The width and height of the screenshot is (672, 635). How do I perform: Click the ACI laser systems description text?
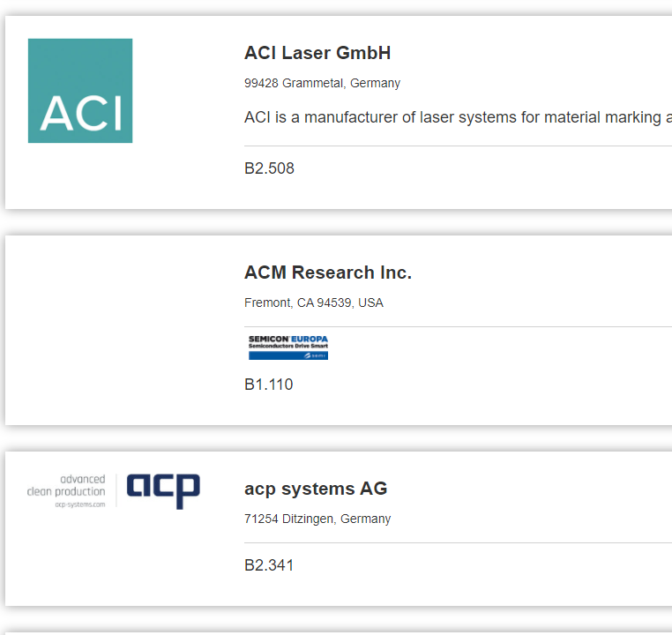458,117
